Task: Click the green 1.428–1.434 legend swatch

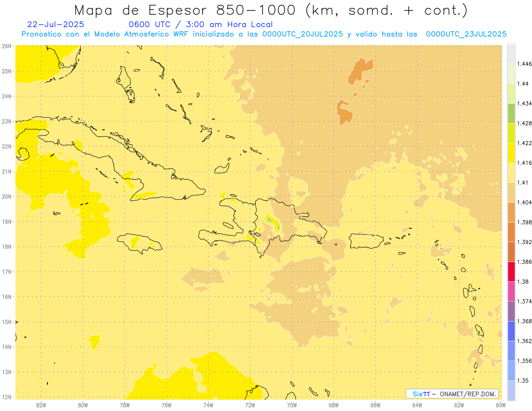Action: (511, 113)
